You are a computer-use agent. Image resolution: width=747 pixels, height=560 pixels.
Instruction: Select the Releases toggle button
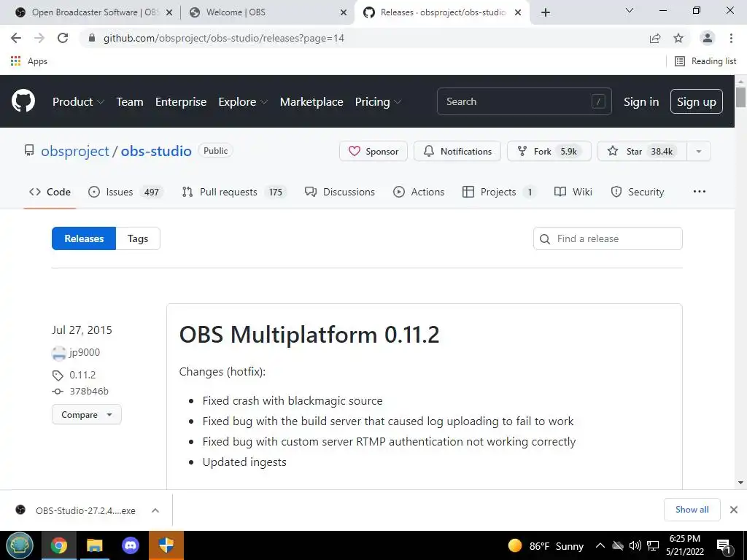(x=84, y=238)
